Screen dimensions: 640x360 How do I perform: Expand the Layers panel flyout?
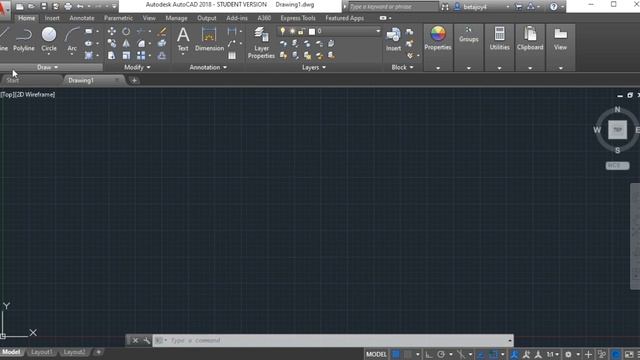[x=314, y=67]
